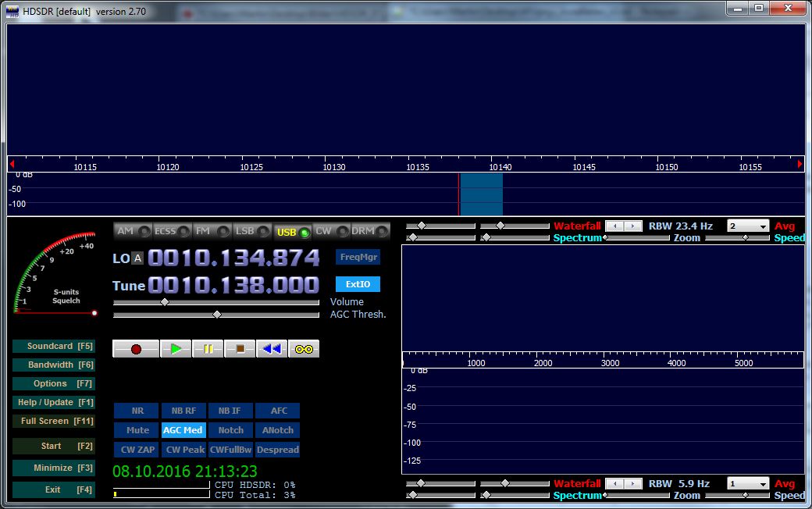Click 3000 on the audio frequency scale
Image resolution: width=812 pixels, height=509 pixels.
coord(610,363)
